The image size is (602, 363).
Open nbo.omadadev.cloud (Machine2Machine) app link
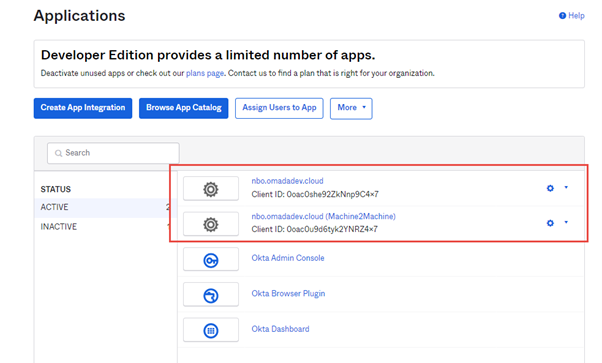pos(323,216)
